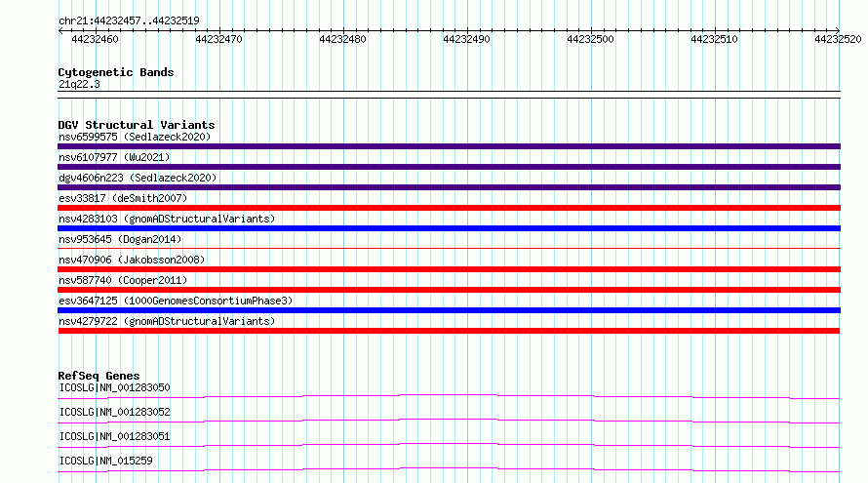
Task: Open variant nsv4279722 (gnomADStructuralVariants) label
Action: [x=167, y=321]
